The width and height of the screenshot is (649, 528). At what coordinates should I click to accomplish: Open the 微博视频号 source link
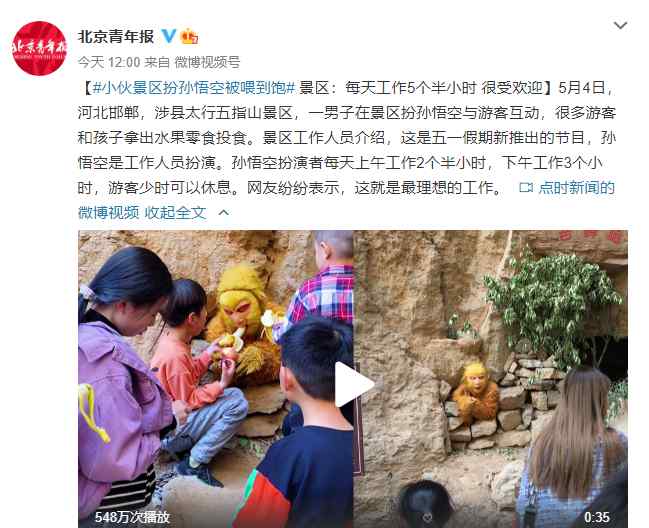coord(207,62)
